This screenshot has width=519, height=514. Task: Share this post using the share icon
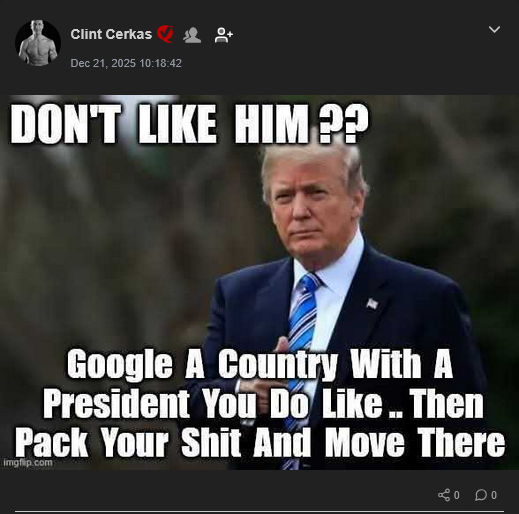tap(444, 495)
